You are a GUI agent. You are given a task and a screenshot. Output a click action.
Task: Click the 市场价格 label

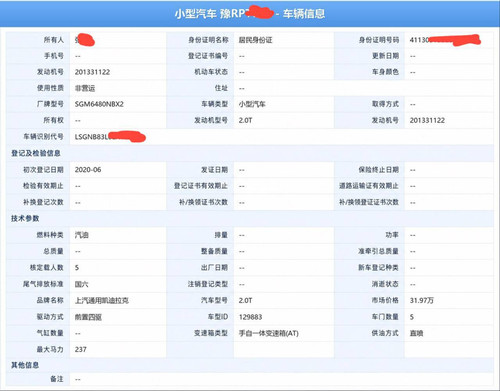pyautogui.click(x=385, y=300)
